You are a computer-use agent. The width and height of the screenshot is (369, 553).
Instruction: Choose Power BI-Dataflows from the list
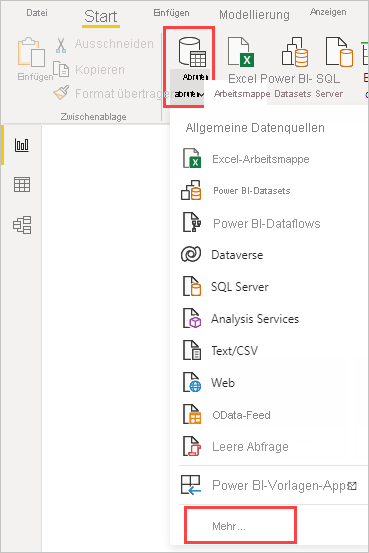coord(268,223)
